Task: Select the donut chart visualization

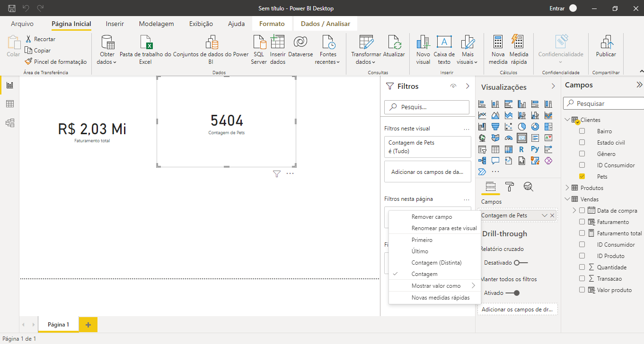Action: (535, 127)
